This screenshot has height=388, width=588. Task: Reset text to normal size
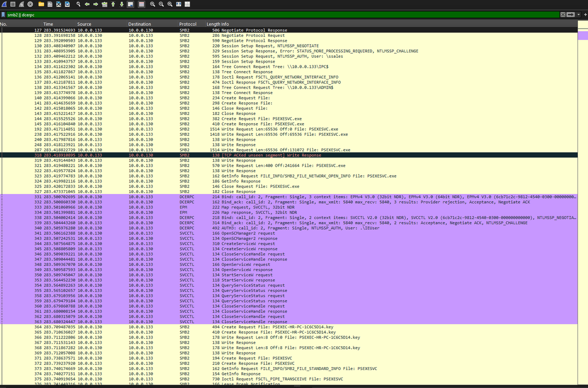(170, 4)
